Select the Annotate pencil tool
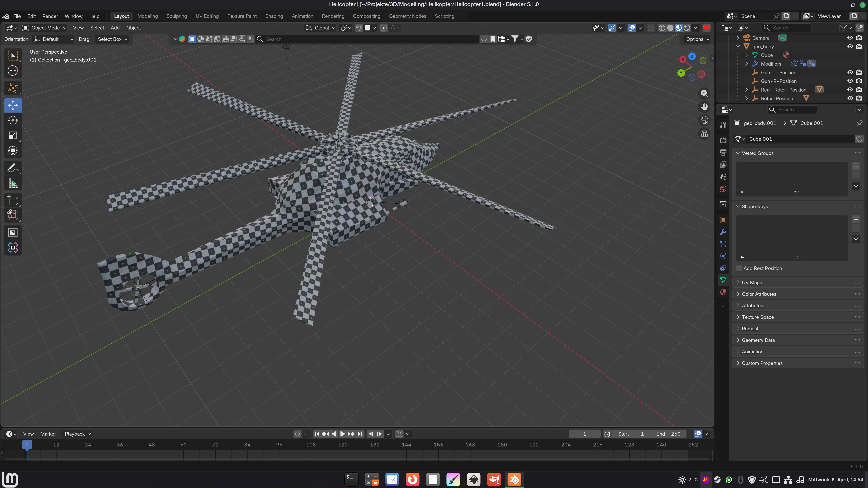 pyautogui.click(x=13, y=168)
